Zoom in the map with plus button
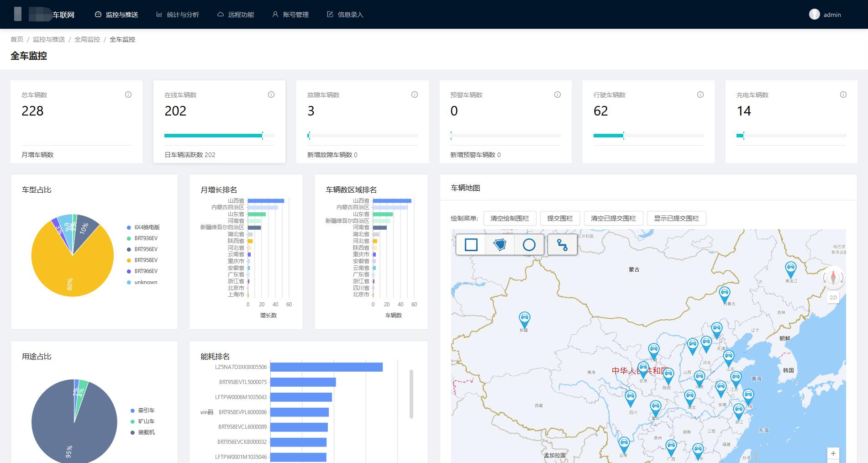The height and width of the screenshot is (463, 868). coord(833,453)
